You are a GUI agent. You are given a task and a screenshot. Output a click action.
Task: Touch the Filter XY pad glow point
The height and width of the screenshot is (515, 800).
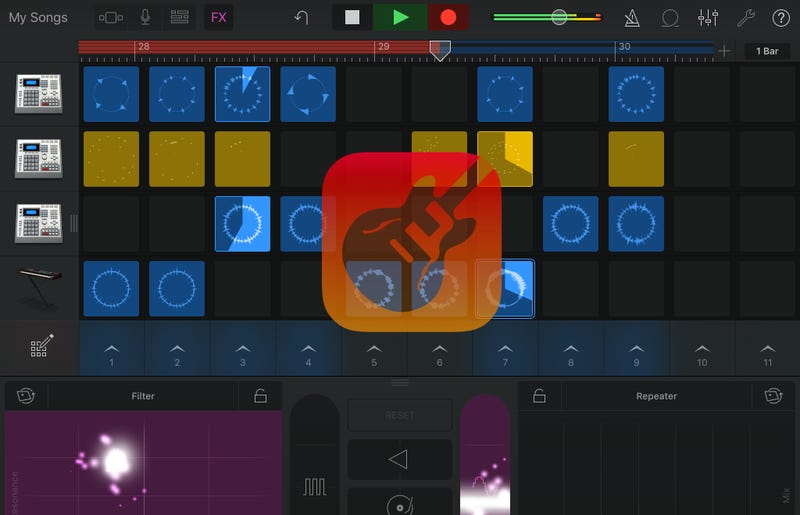pyautogui.click(x=117, y=461)
